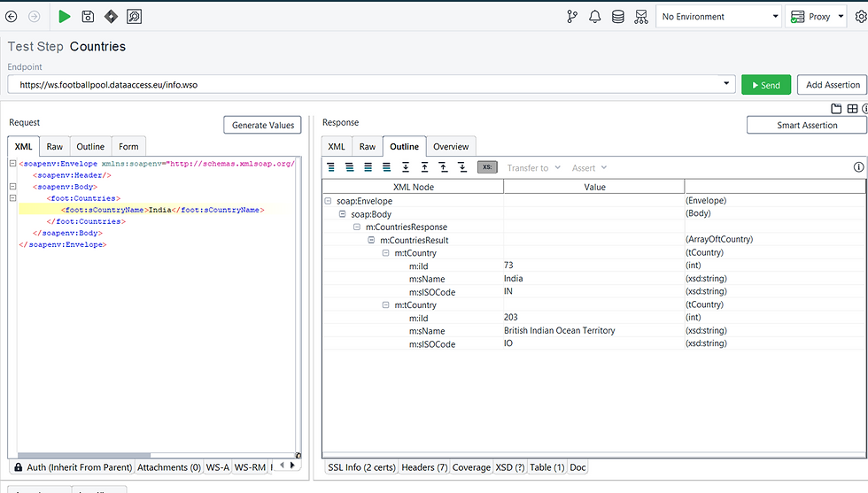The image size is (868, 493).
Task: Switch to the Raw request tab
Action: (x=55, y=146)
